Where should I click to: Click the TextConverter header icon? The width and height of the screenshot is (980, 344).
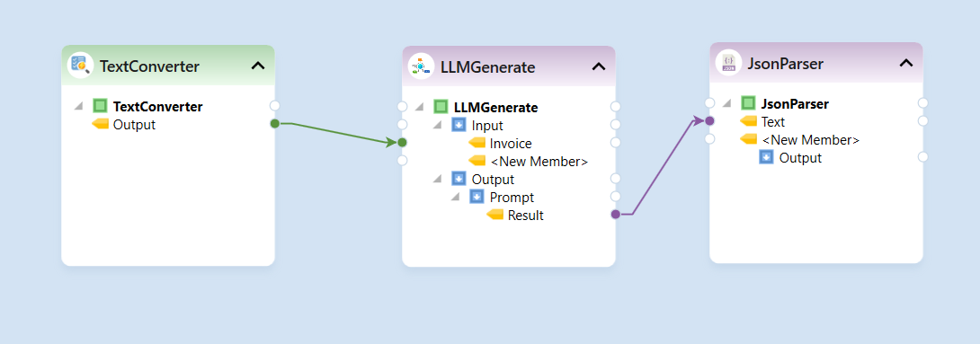point(80,65)
